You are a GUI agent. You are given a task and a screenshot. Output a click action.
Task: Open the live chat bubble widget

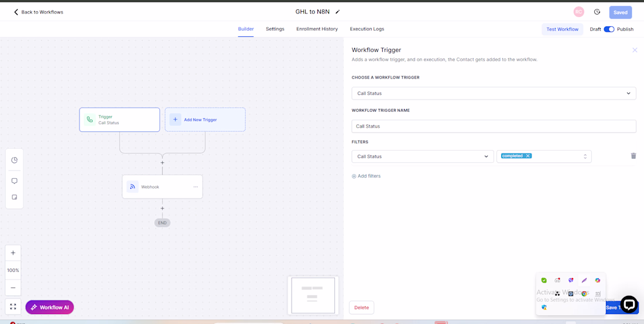(629, 304)
